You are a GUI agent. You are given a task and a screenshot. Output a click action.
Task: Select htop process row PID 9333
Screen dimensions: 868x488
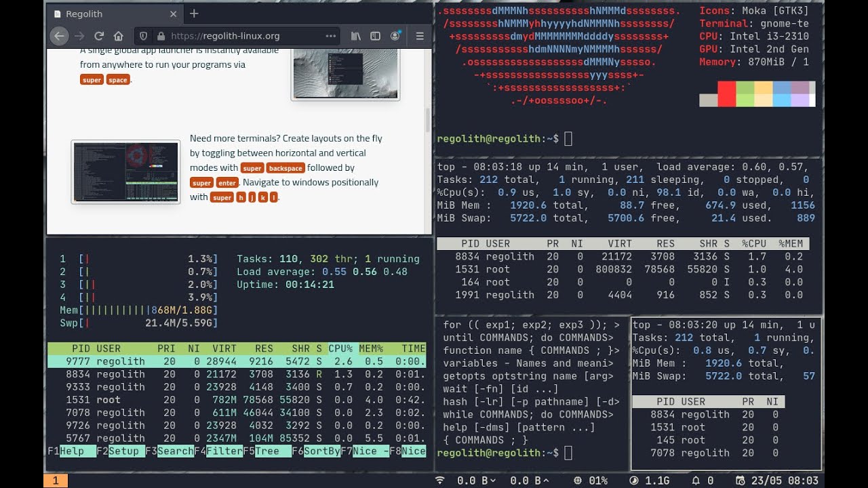tap(237, 387)
